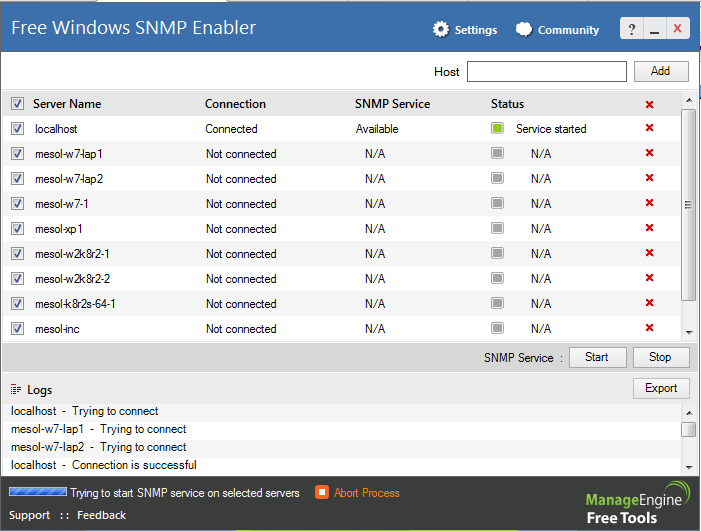Uncheck the mesol-w7-1 checkbox

click(17, 204)
